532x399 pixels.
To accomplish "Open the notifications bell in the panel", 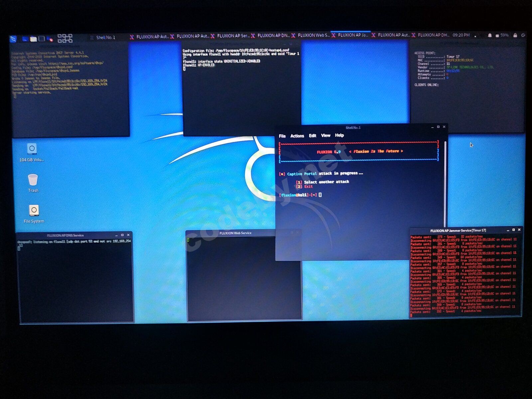I will click(x=490, y=35).
